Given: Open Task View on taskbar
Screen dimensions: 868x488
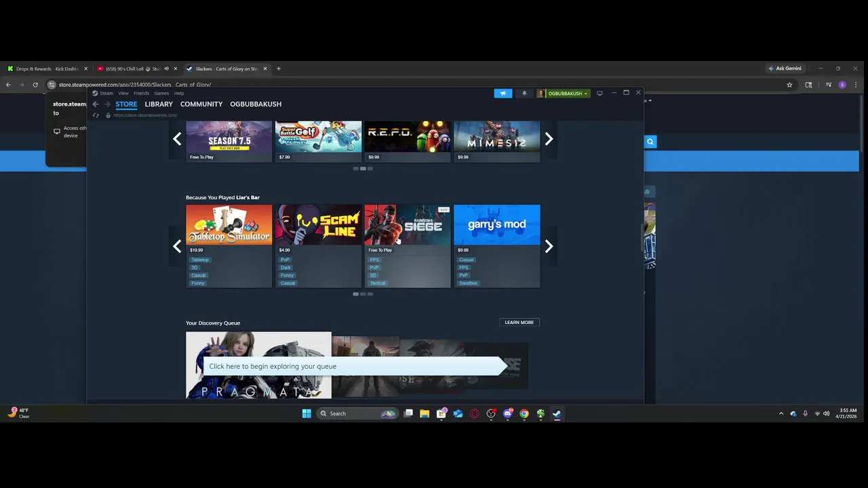Looking at the screenshot, I should pos(408,413).
